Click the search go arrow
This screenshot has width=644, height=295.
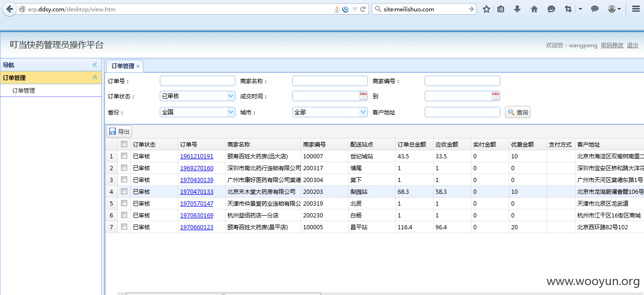[x=471, y=9]
